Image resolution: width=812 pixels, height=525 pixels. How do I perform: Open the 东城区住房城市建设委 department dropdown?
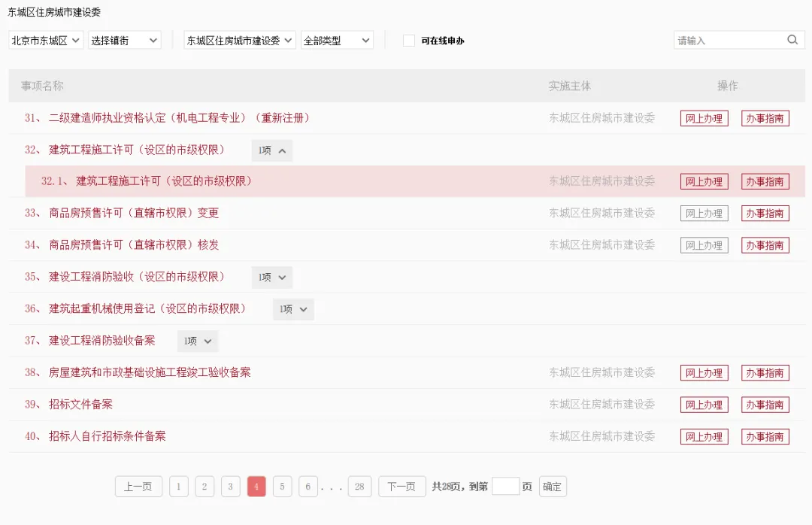[240, 41]
